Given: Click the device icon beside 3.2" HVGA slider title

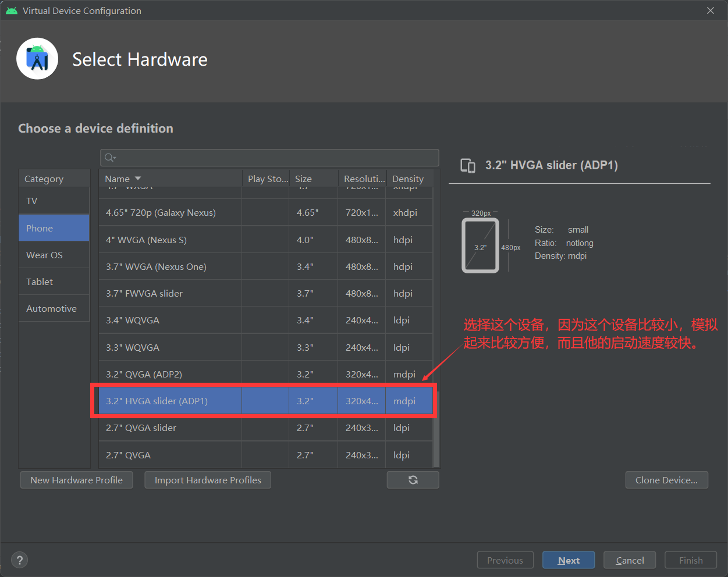Looking at the screenshot, I should (x=468, y=166).
